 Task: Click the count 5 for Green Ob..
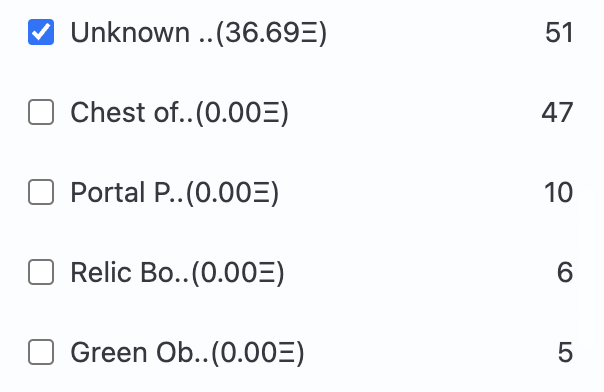pos(565,352)
